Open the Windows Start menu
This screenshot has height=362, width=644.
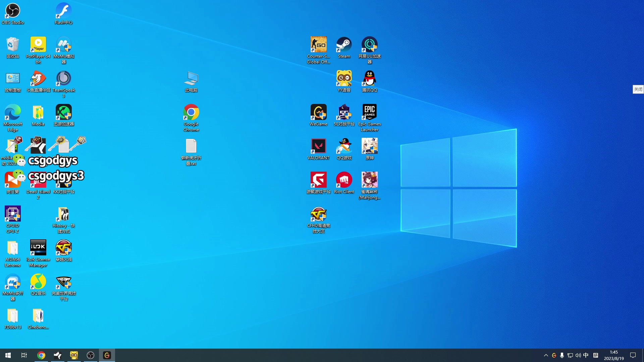[x=8, y=355]
